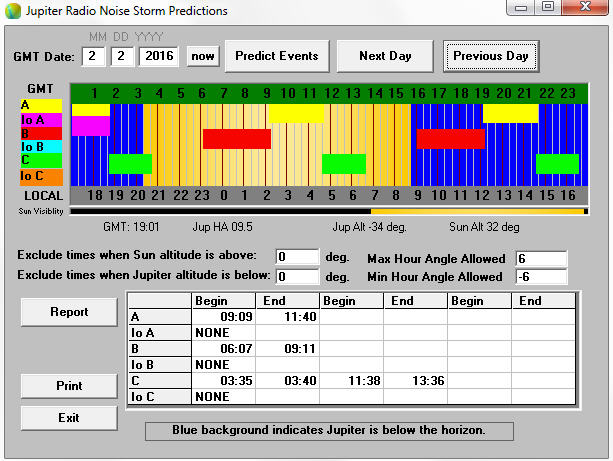The width and height of the screenshot is (613, 461).
Task: Run Predict Events
Action: (277, 56)
